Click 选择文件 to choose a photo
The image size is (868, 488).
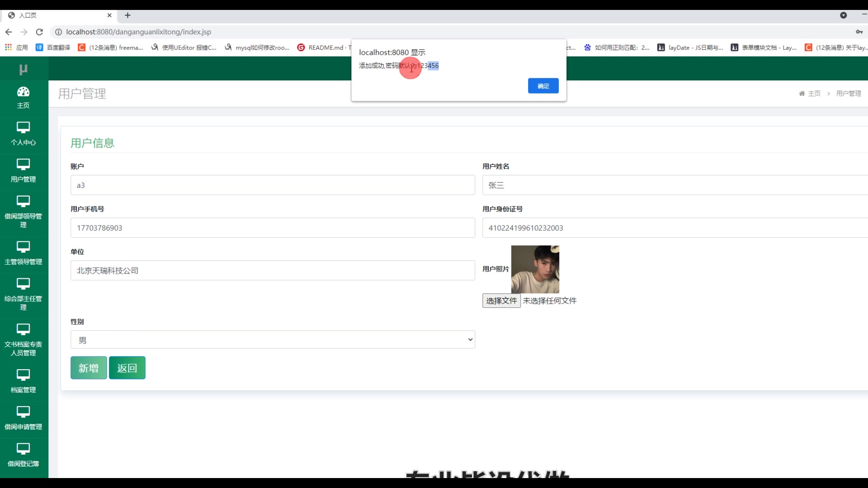click(x=501, y=301)
